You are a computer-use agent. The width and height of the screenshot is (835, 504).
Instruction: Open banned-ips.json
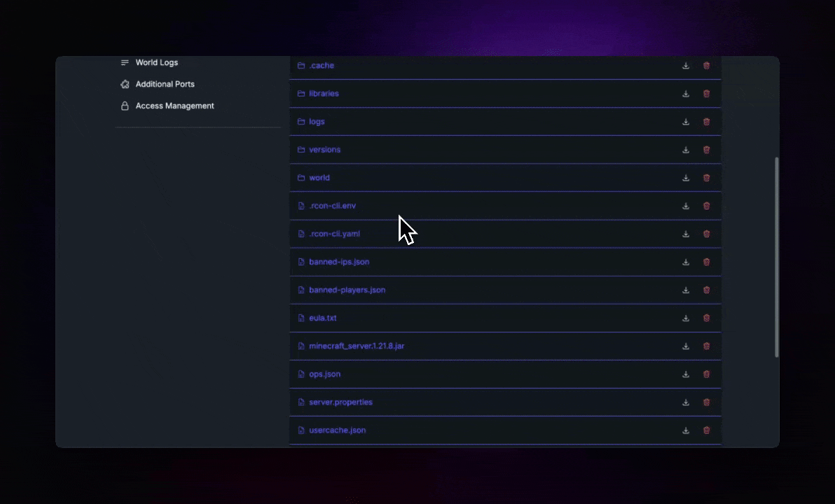pos(339,262)
